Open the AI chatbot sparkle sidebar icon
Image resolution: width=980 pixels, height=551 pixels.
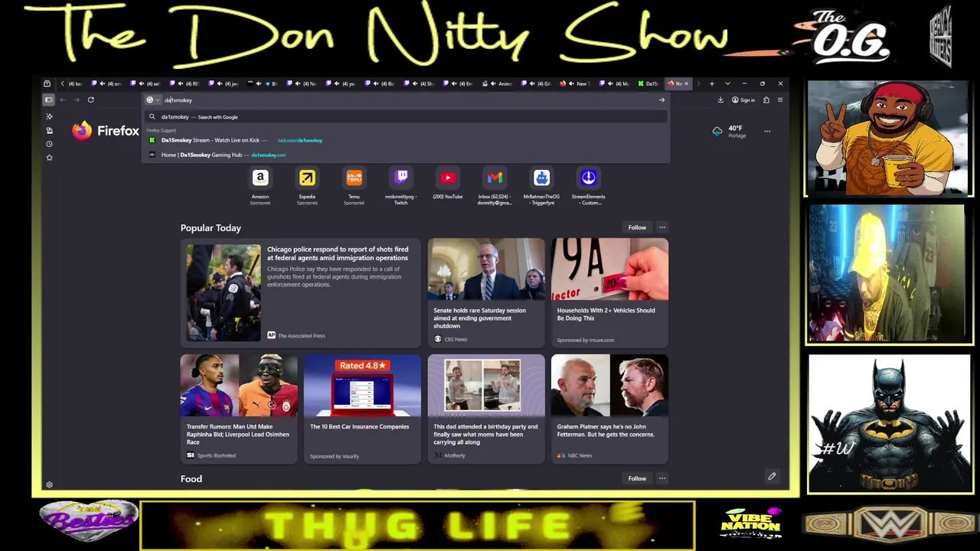tap(49, 116)
